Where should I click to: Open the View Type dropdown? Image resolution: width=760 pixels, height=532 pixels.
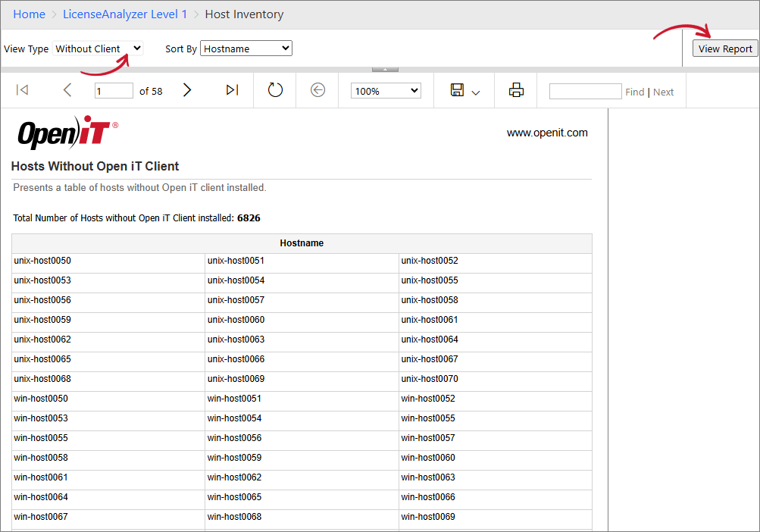(97, 48)
